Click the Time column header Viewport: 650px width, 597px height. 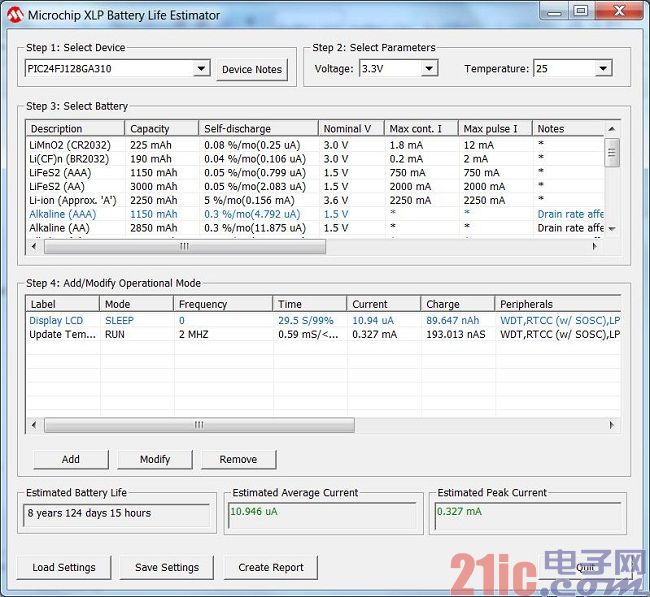[310, 304]
